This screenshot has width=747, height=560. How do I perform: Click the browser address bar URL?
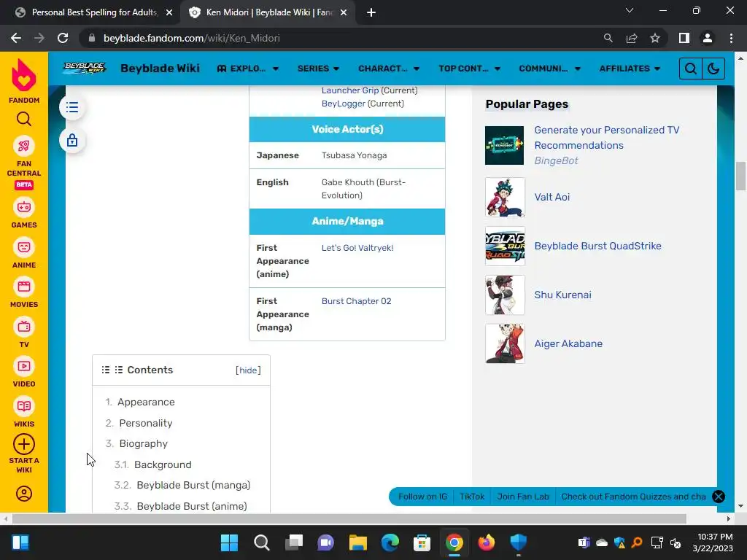192,38
